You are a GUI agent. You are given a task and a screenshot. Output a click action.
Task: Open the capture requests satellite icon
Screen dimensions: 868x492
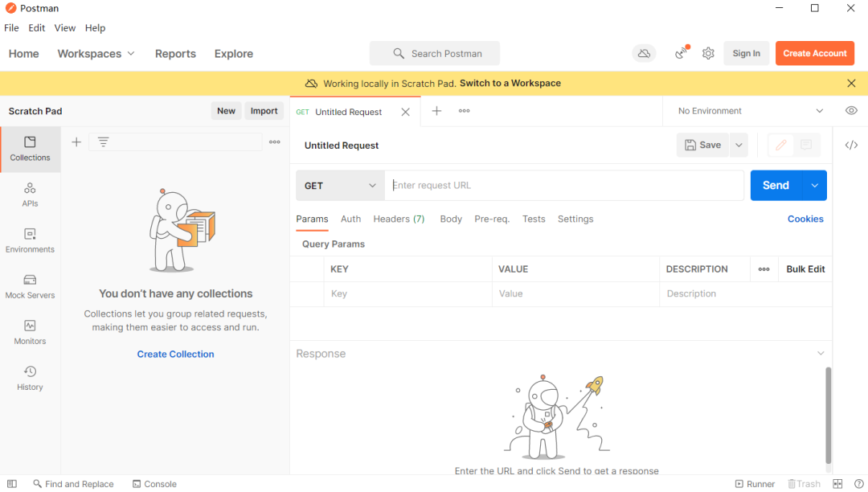click(682, 53)
